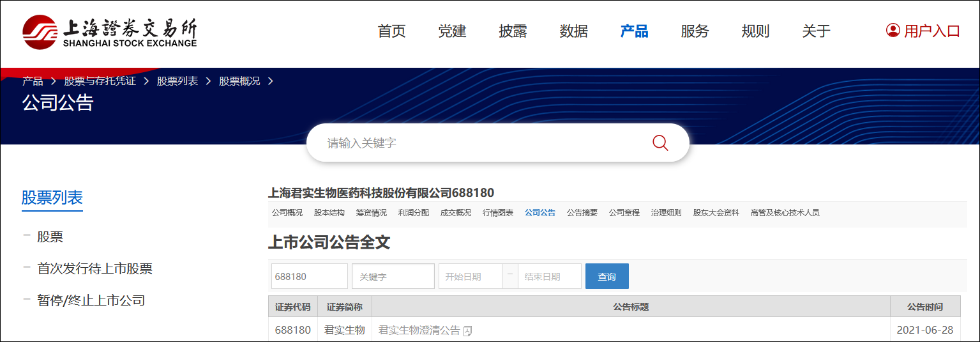The image size is (980, 342).
Task: Open the 结束日期 date picker
Action: point(550,276)
